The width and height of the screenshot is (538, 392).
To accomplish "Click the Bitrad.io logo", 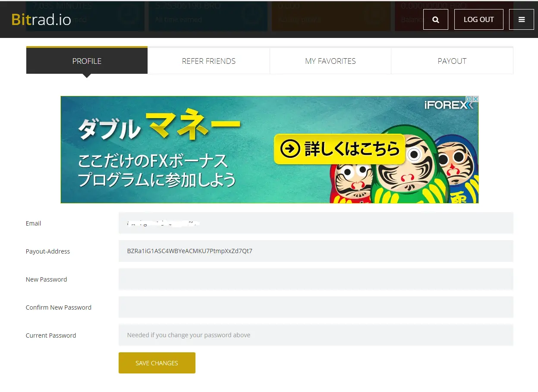I will [x=41, y=19].
